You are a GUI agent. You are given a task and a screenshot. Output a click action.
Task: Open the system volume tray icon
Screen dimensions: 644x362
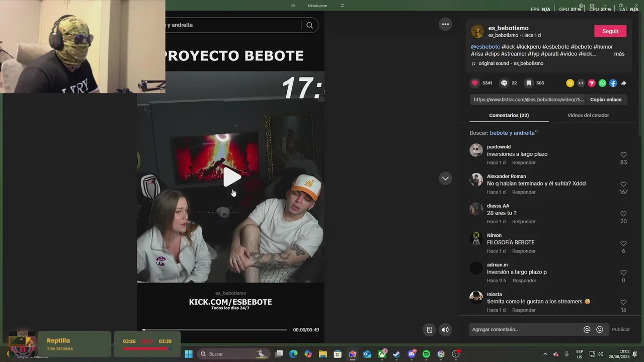[600, 354]
